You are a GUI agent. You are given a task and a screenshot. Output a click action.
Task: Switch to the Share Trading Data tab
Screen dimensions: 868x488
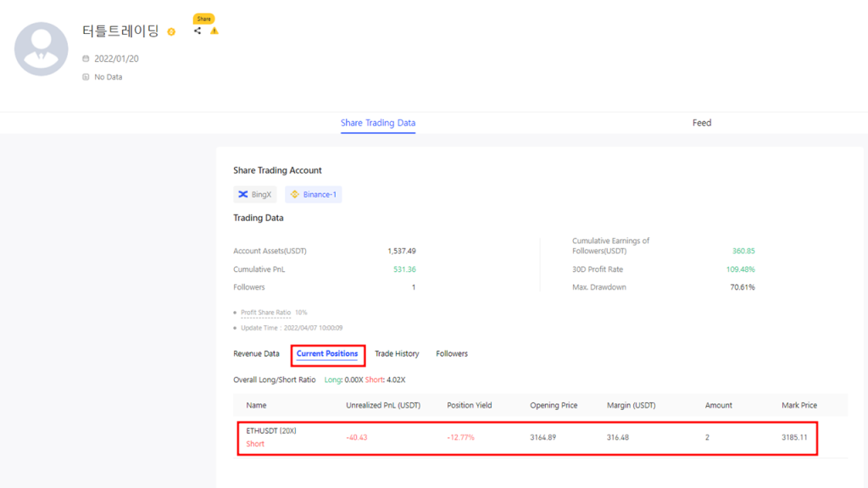click(378, 123)
